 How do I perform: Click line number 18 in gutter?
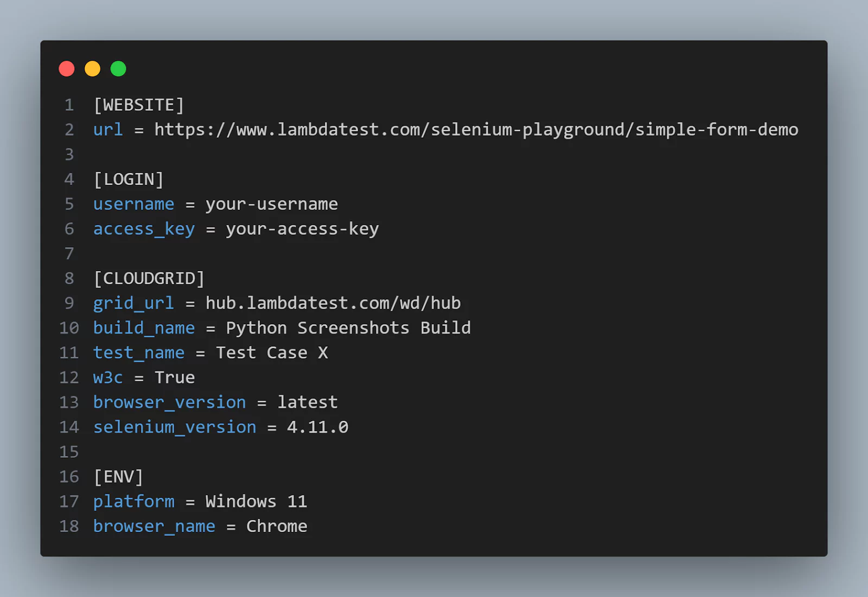click(x=69, y=527)
